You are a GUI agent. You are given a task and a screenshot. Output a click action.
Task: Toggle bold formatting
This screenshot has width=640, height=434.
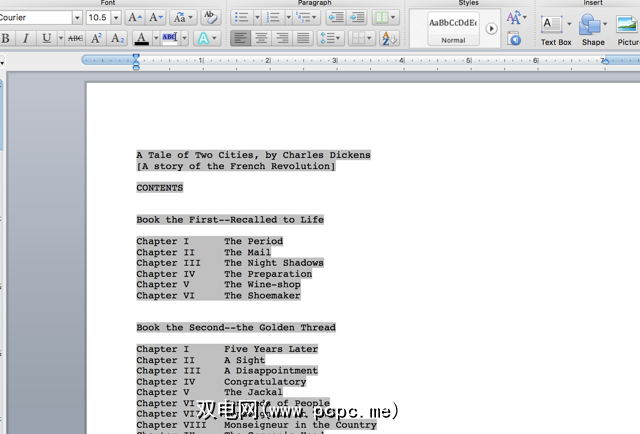[6, 38]
